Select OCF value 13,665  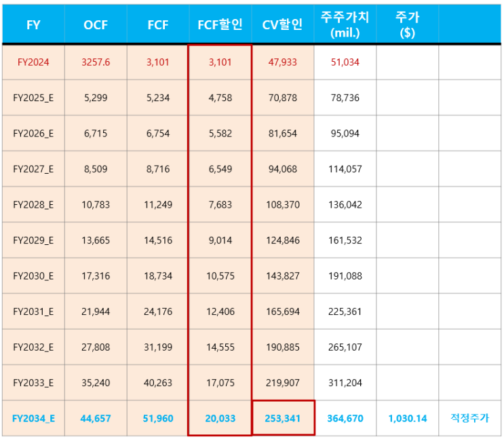96,241
